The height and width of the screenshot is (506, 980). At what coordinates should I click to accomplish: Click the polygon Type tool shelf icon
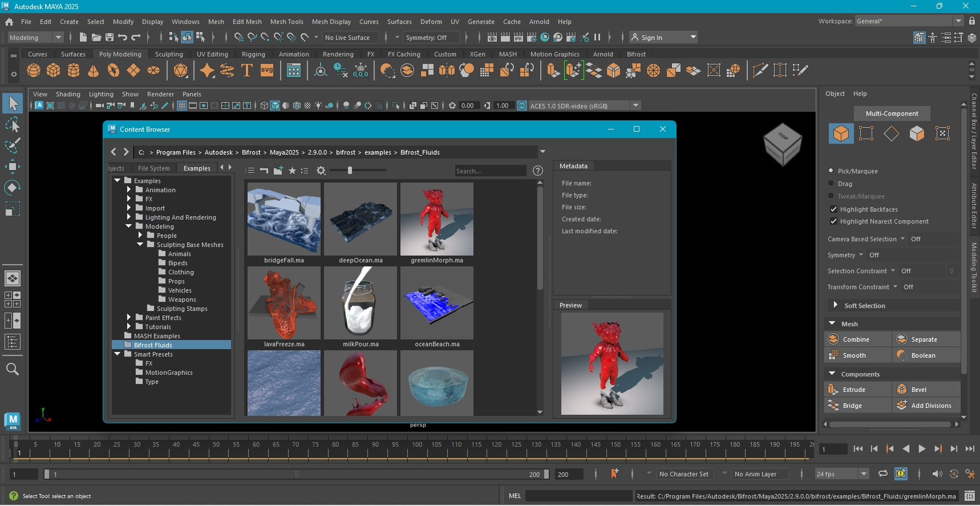247,71
